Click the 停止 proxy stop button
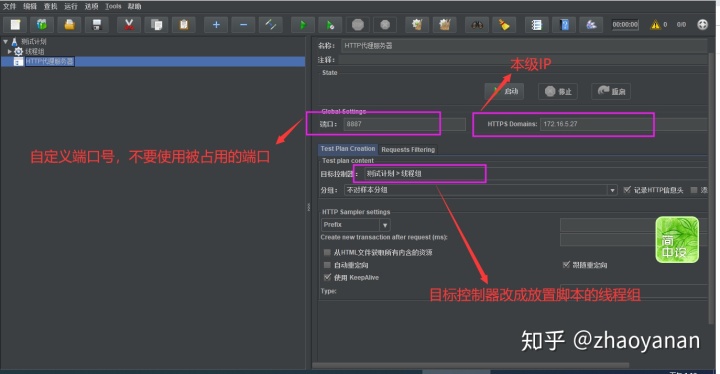This screenshot has height=374, width=720. 558,91
